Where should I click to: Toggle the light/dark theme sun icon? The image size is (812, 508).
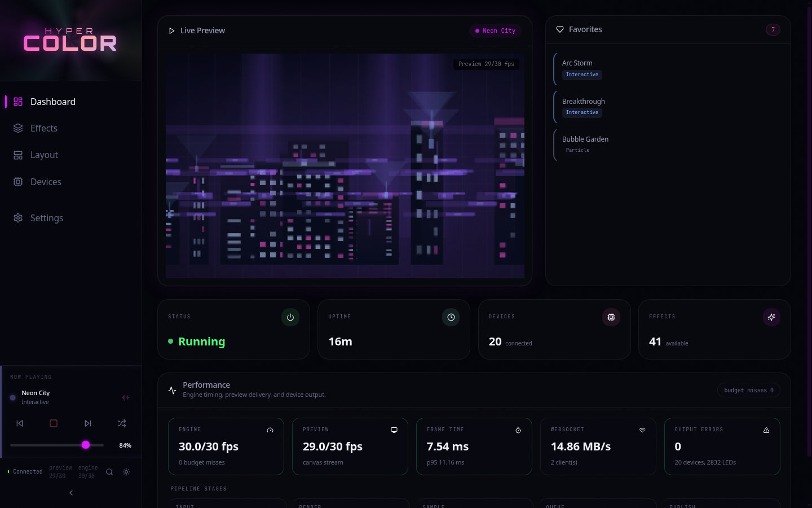pos(126,472)
